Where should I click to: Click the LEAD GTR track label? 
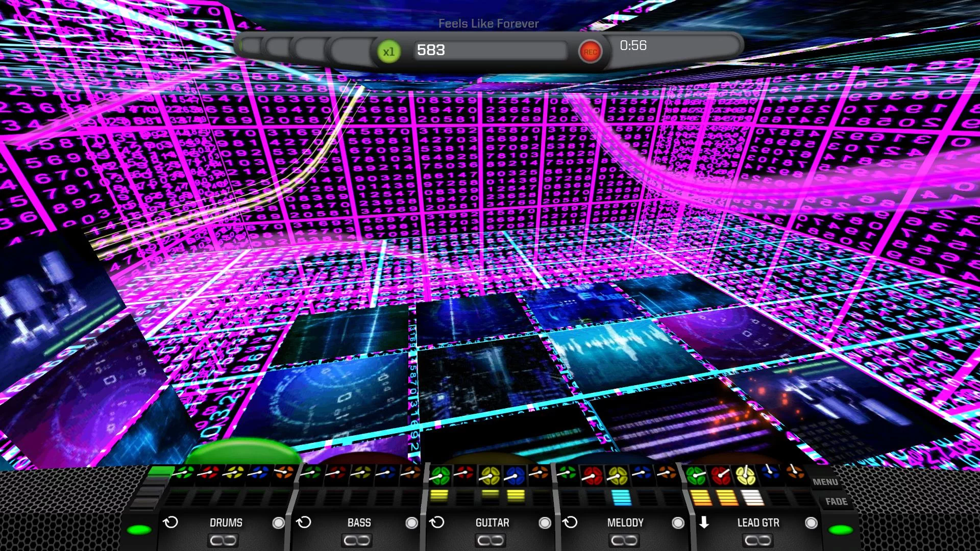[758, 522]
